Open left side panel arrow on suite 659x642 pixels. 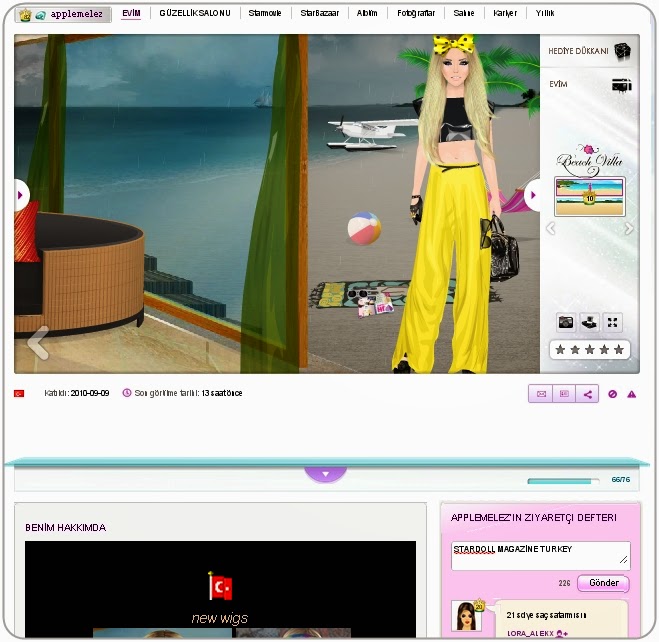click(21, 195)
